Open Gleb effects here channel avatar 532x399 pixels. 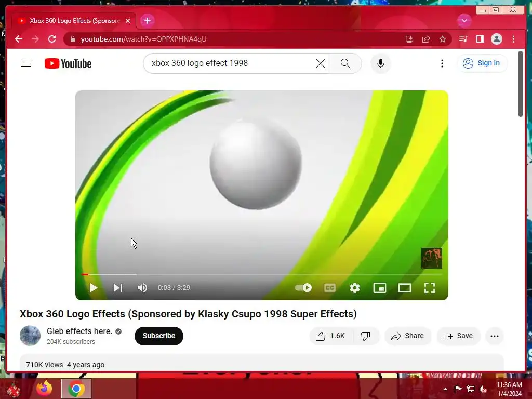point(30,336)
